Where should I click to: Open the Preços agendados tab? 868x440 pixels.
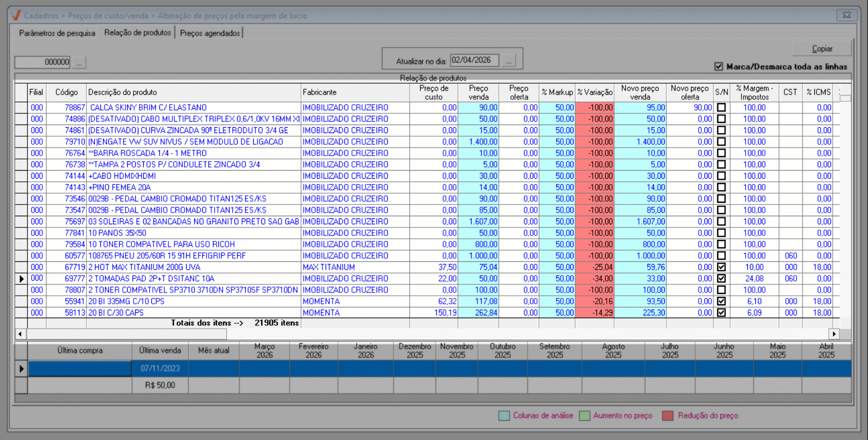point(210,33)
